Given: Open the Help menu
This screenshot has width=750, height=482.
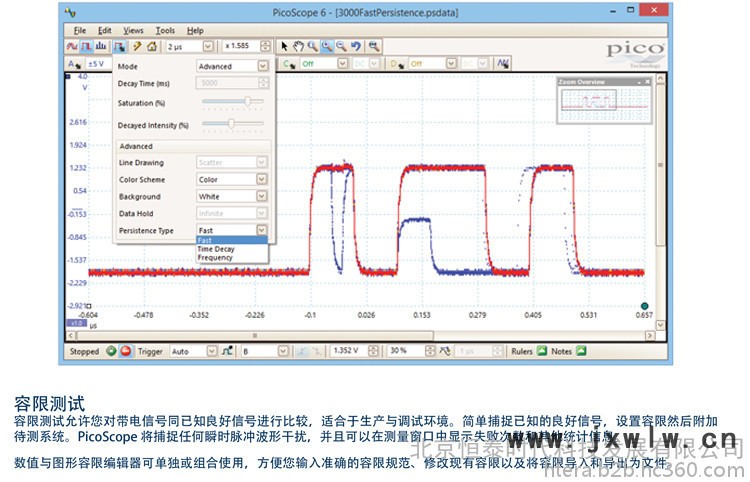Looking at the screenshot, I should point(195,31).
